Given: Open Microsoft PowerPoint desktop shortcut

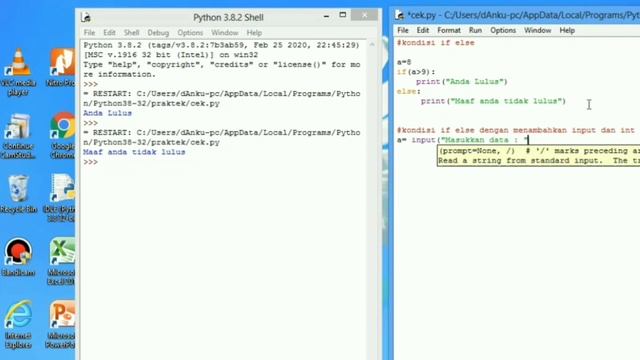Looking at the screenshot, I should [61, 324].
